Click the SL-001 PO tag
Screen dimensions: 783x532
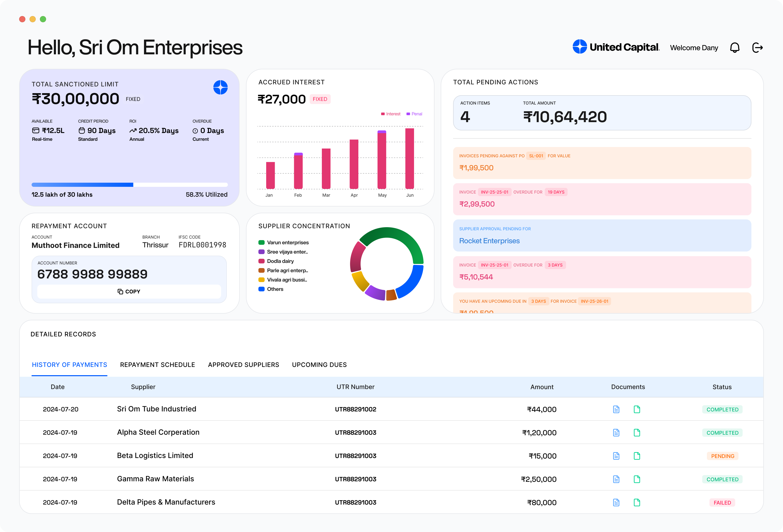(536, 156)
